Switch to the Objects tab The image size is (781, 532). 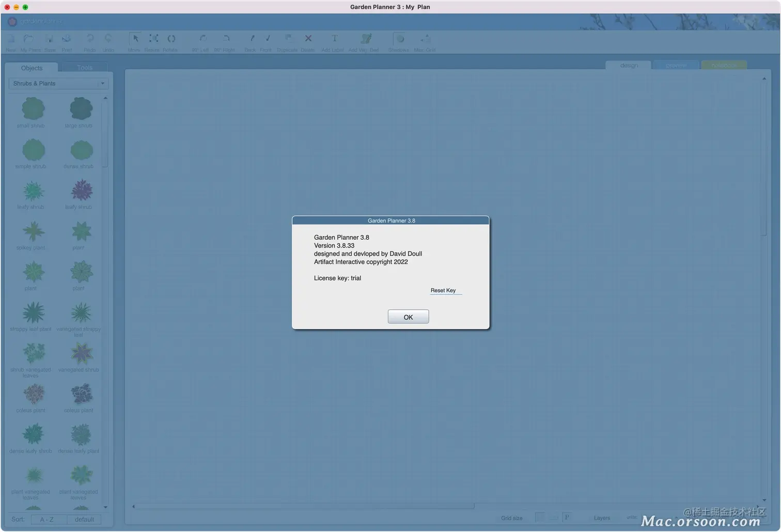pyautogui.click(x=32, y=68)
